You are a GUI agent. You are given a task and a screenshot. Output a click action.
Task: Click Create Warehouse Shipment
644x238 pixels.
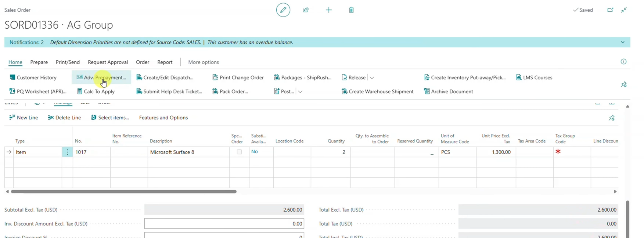377,91
